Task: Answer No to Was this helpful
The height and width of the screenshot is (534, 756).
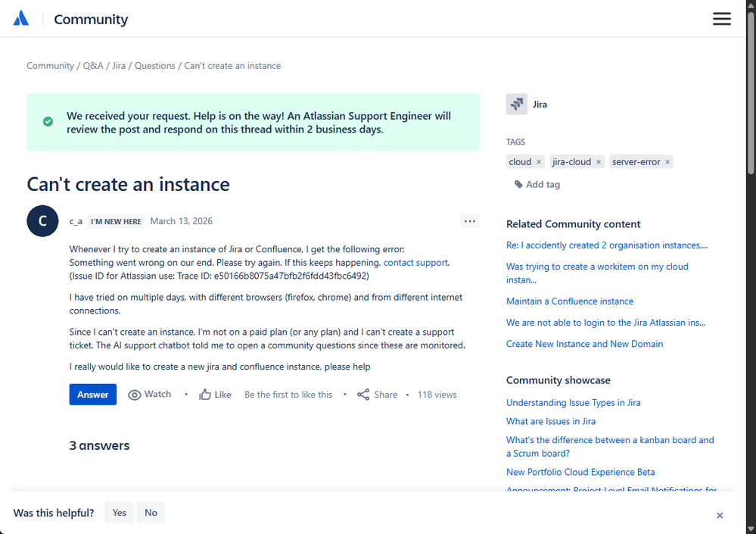Action: 151,512
